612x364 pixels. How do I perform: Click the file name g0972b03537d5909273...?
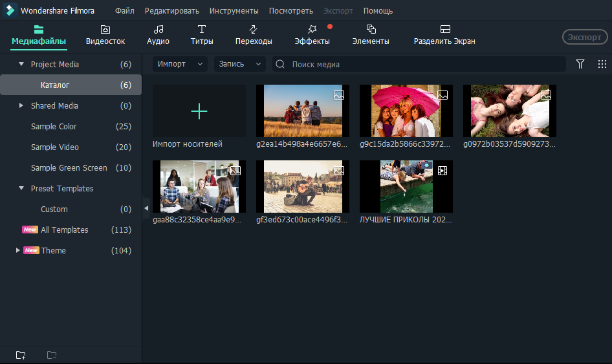[x=509, y=144]
